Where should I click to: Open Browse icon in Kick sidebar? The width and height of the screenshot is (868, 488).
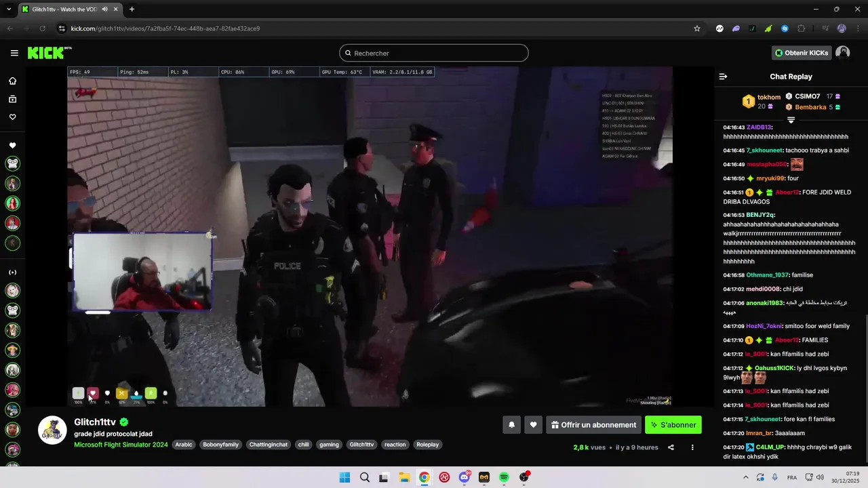pos(13,99)
